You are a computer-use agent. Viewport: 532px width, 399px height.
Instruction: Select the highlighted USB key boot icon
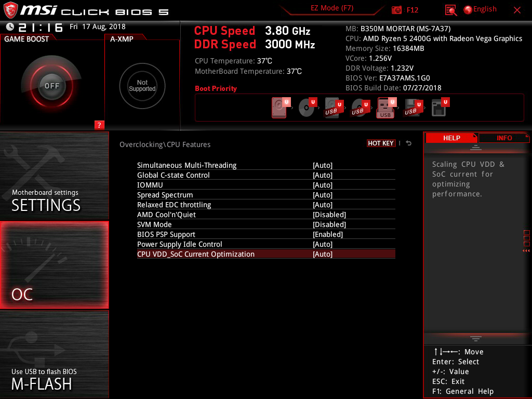387,108
